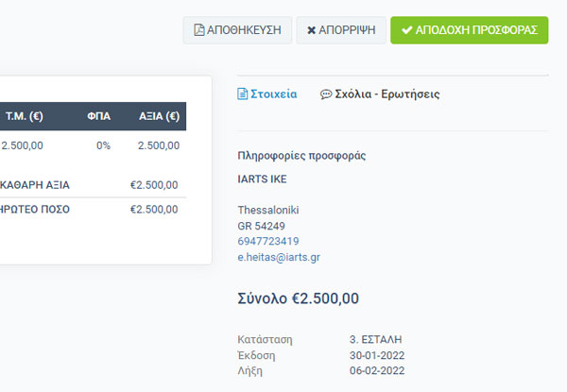Click the ΚΑΘΑΡΗ ΑΞΙΑ label
The image size is (567, 392).
pos(35,185)
